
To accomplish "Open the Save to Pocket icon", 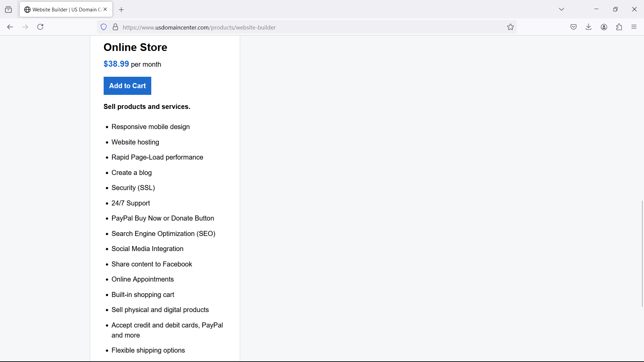I will point(574,27).
